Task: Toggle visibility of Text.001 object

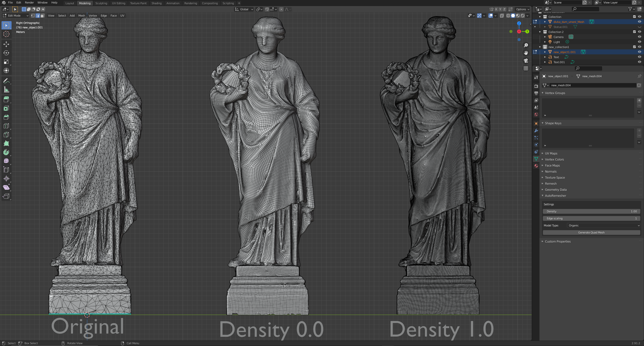Action: pyautogui.click(x=639, y=62)
